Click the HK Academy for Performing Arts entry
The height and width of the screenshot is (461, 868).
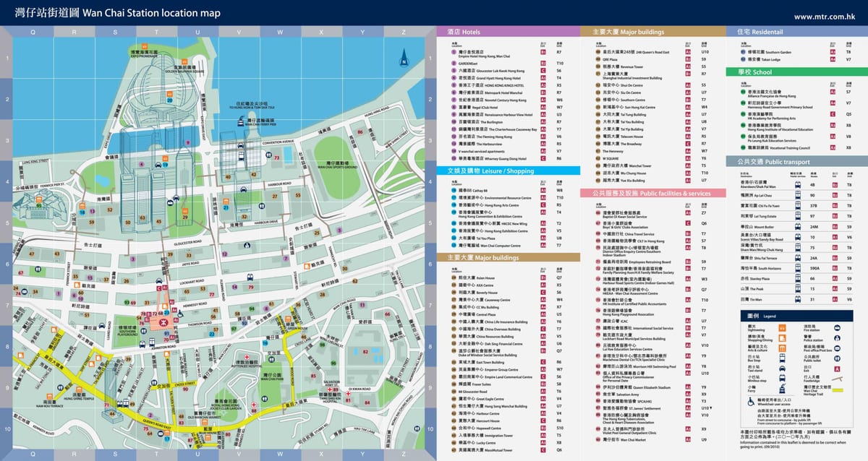770,116
